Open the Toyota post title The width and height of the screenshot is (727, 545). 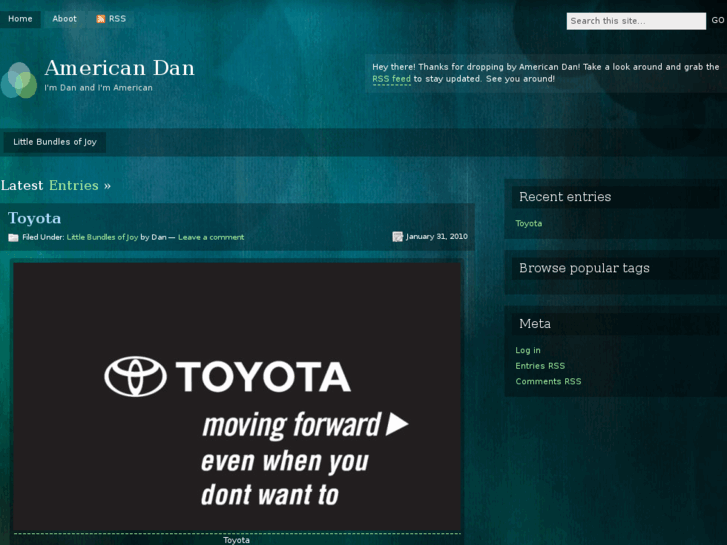pyautogui.click(x=34, y=218)
